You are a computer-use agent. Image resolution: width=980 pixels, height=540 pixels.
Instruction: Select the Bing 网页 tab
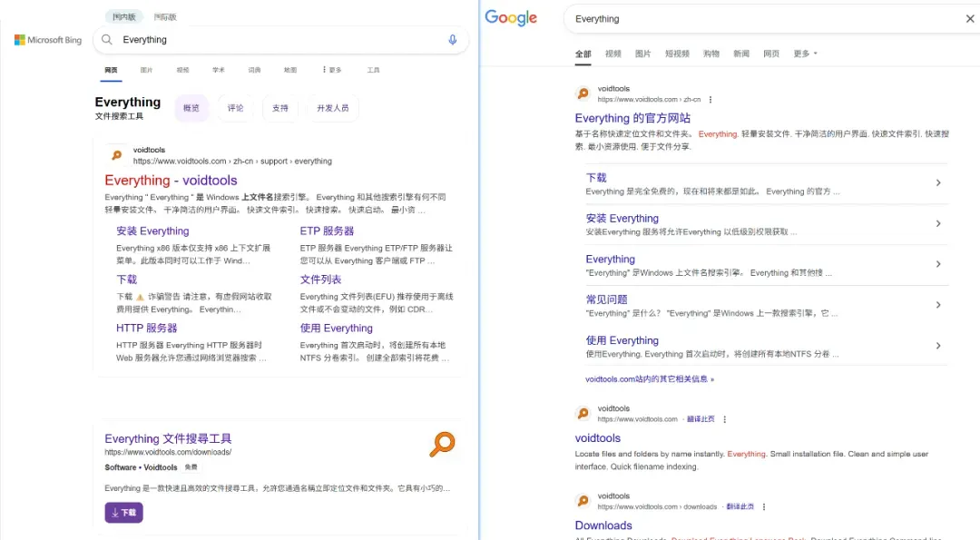coord(112,70)
